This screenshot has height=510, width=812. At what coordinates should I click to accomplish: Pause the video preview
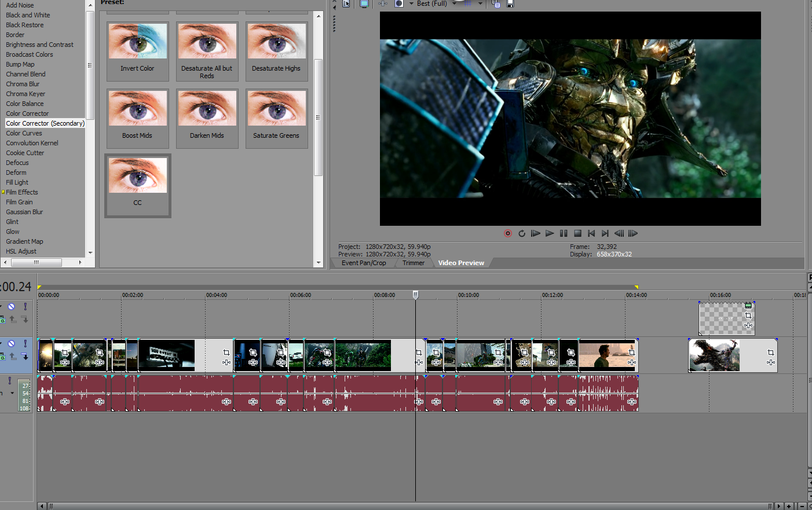point(564,233)
